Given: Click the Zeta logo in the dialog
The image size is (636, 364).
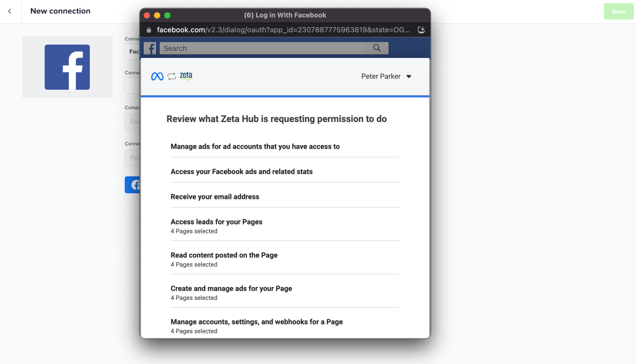Looking at the screenshot, I should [x=186, y=76].
